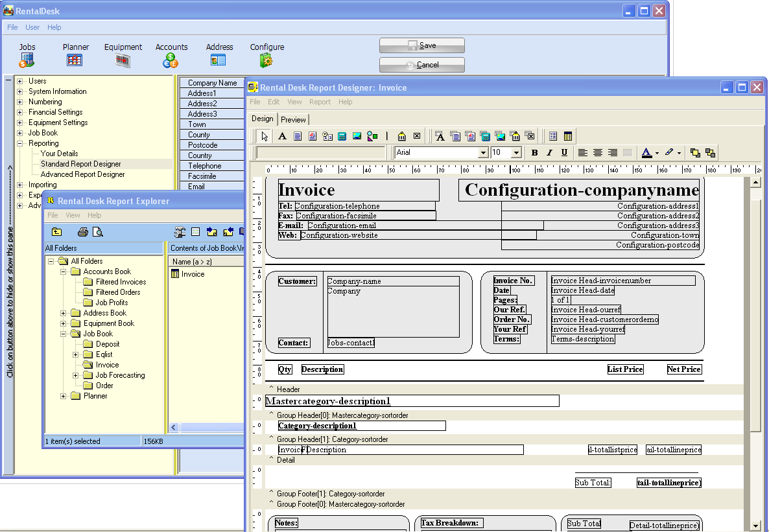Click the Cancel button
Viewport: 769px width, 532px height.
click(422, 65)
